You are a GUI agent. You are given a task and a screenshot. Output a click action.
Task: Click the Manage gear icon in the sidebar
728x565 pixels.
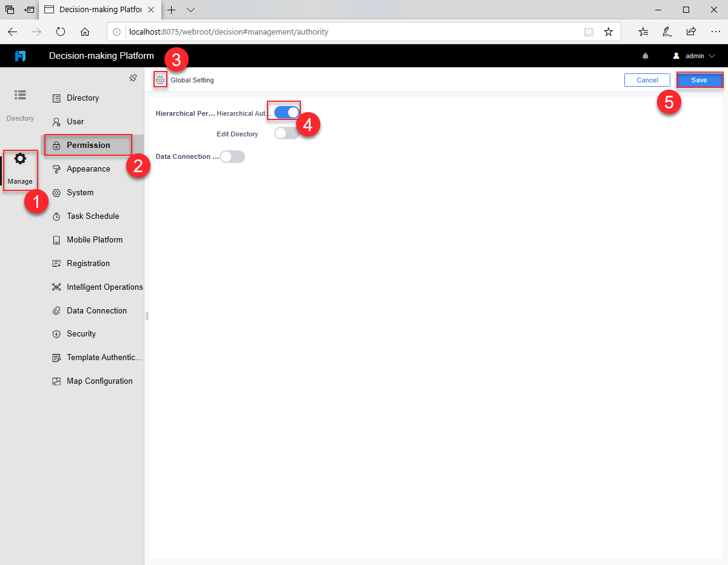point(20,159)
